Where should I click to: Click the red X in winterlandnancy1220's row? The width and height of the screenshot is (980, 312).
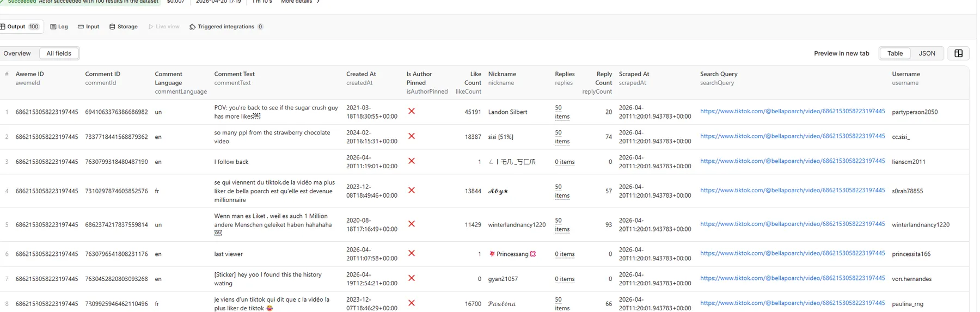[412, 224]
